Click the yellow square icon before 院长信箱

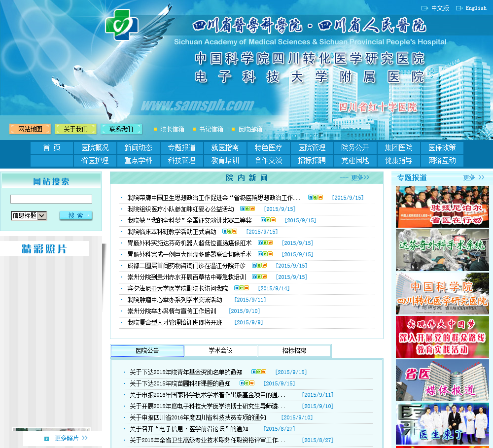(x=155, y=129)
